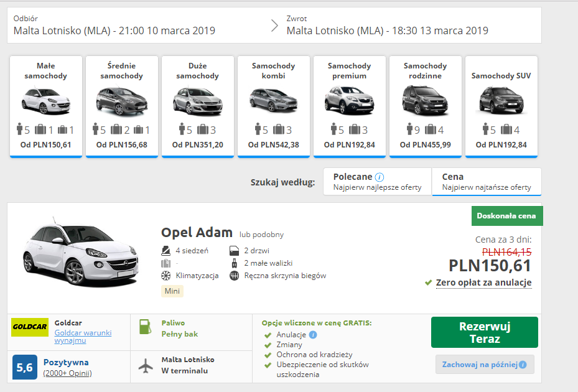Image resolution: width=578 pixels, height=392 pixels.
Task: Select the Samochody rodzinne category card
Action: (426, 106)
